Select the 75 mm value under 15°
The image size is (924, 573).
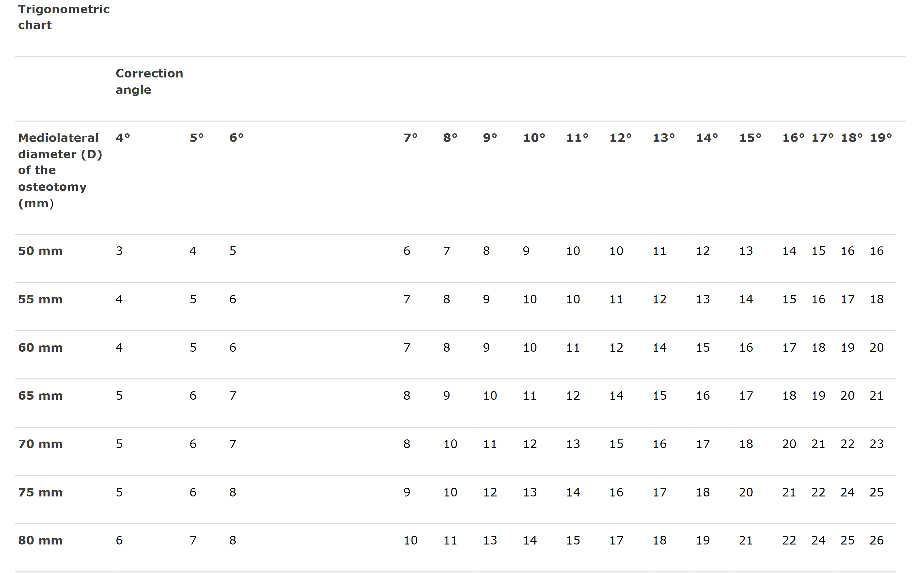pyautogui.click(x=746, y=492)
